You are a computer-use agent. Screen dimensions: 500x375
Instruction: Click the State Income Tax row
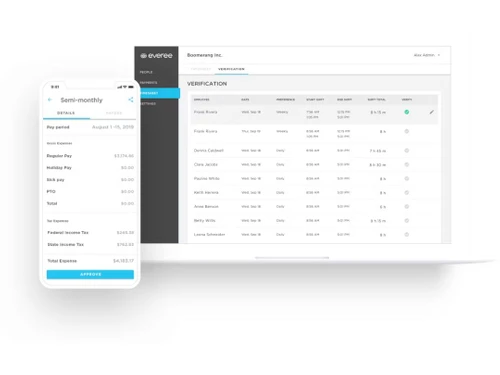[x=90, y=244]
